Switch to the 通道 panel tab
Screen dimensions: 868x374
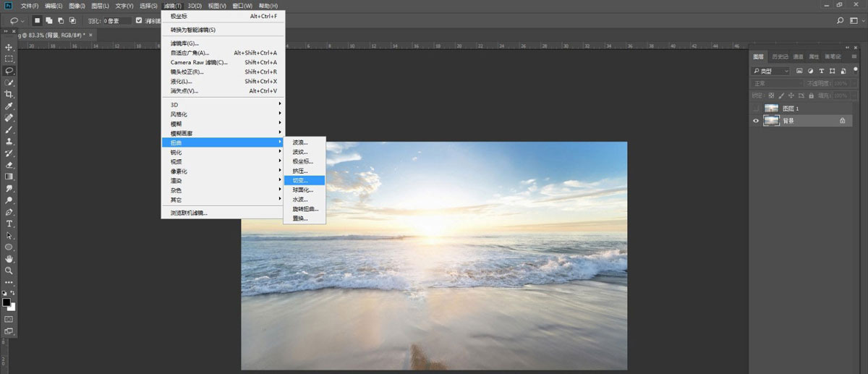coord(798,56)
